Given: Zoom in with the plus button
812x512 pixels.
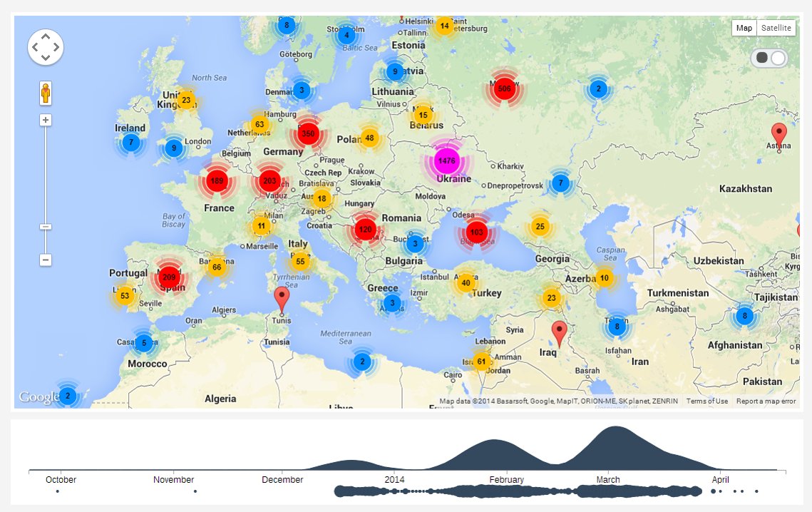Looking at the screenshot, I should 46,121.
